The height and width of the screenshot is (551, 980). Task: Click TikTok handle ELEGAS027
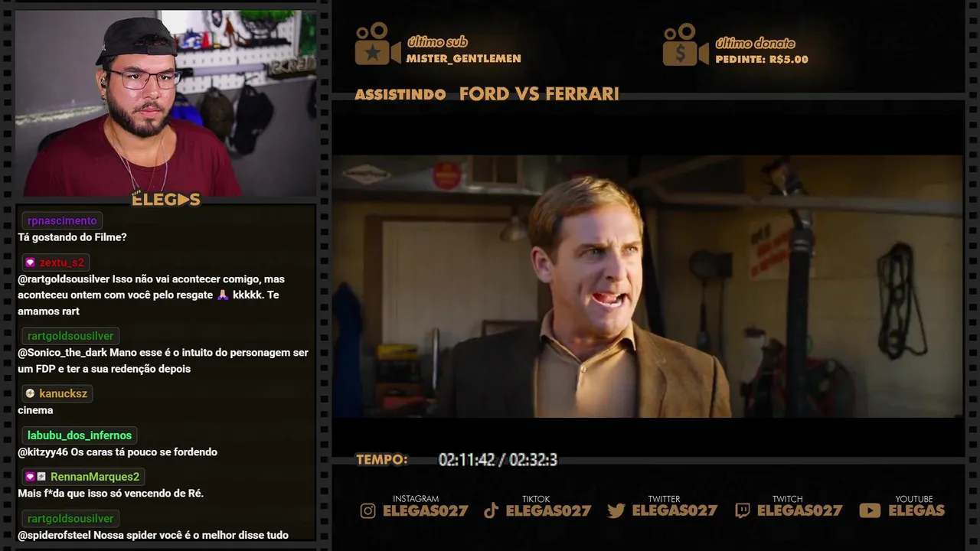pos(549,511)
